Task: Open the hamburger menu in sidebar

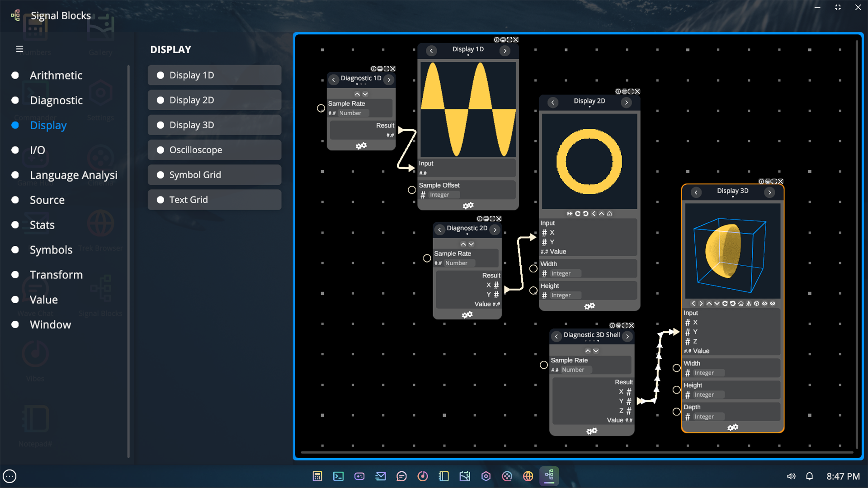Action: tap(19, 49)
